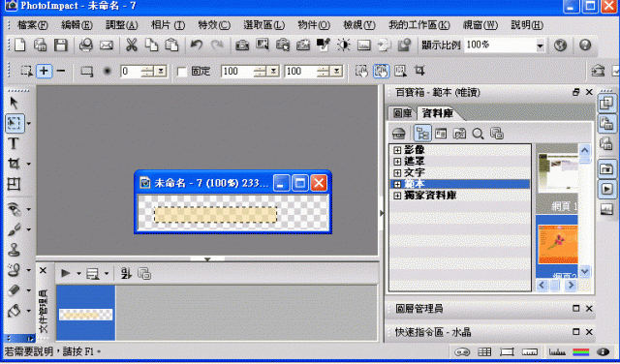Toggle the highlighted selection option button in the attribute toolbar
Image resolution: width=620 pixels, height=364 pixels.
point(381,71)
